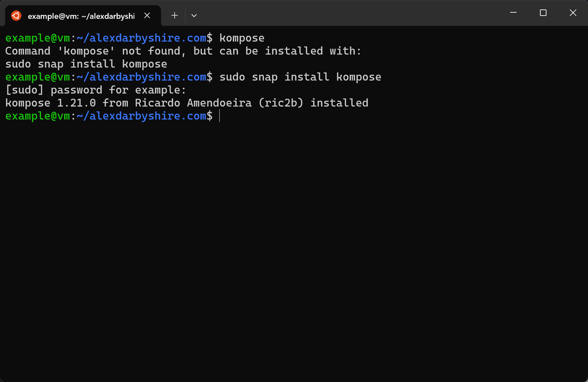Select the example@vm terminal tab title

point(81,16)
